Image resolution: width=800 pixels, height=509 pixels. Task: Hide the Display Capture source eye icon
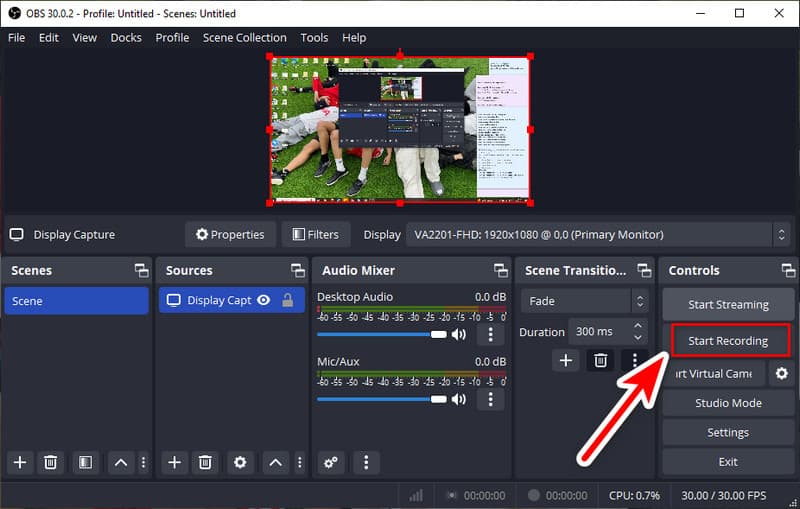click(x=264, y=300)
